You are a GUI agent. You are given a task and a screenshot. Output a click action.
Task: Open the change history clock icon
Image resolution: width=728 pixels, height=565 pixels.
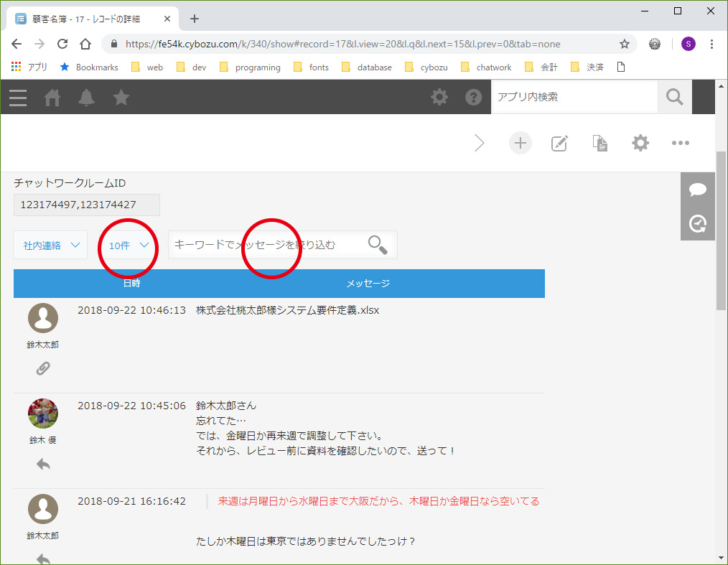pos(697,224)
